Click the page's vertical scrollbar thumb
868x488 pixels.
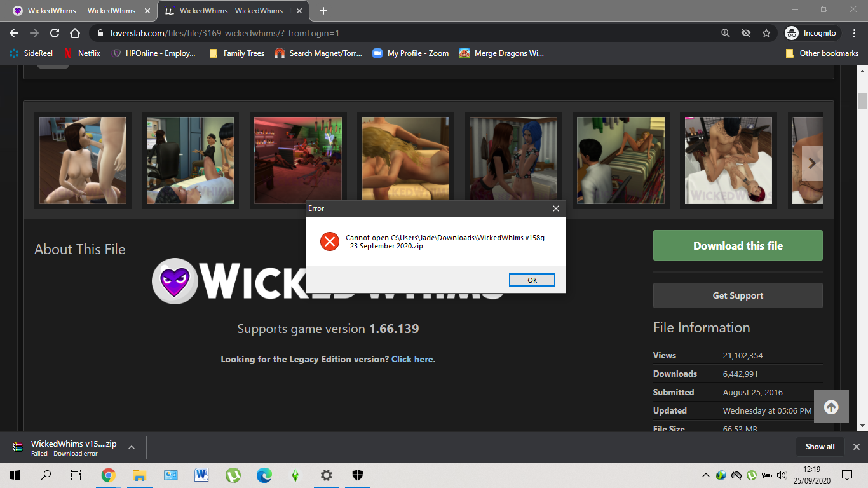(862, 100)
